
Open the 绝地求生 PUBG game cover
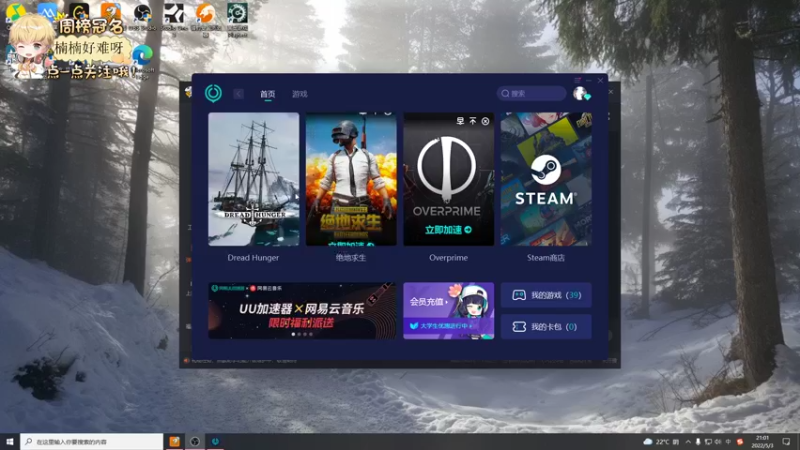[x=351, y=179]
